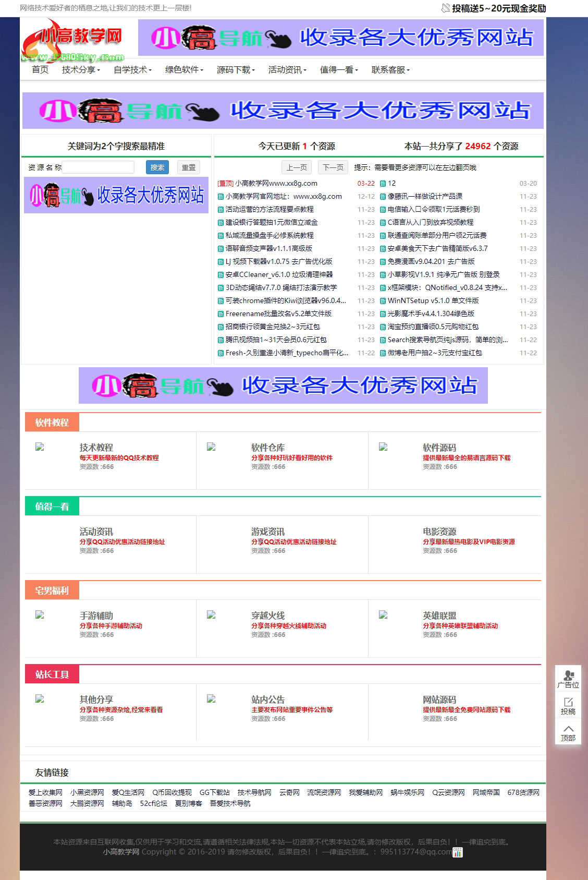Expand the 源码下载 nav dropdown
588x880 pixels.
[x=236, y=69]
